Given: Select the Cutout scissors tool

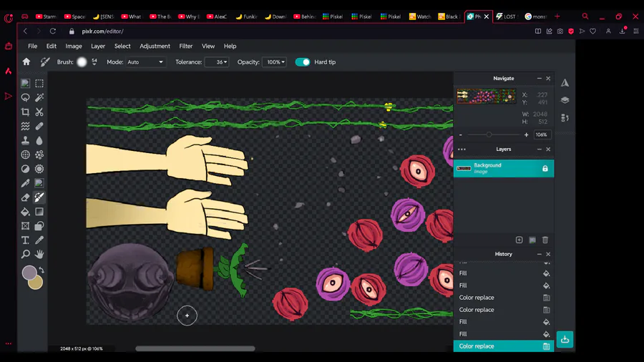Looking at the screenshot, I should point(39,112).
